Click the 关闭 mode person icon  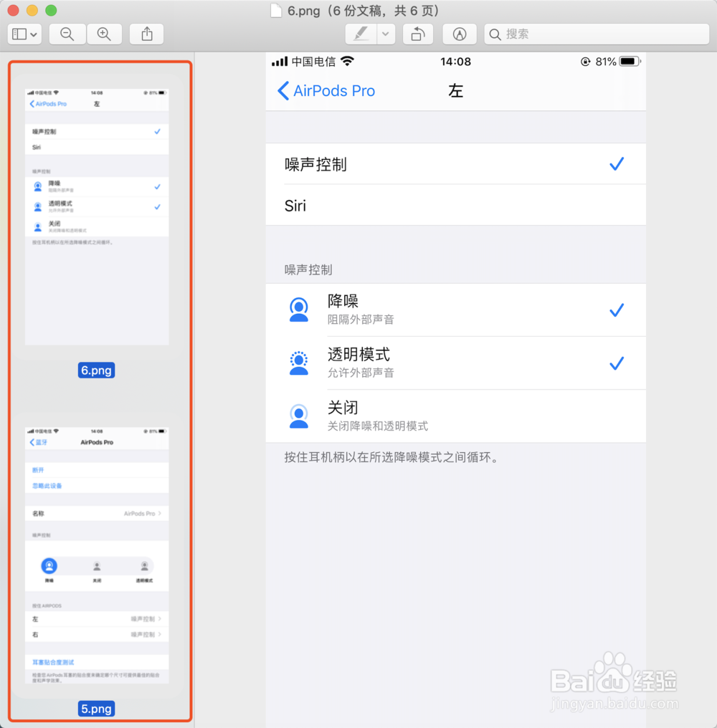pyautogui.click(x=299, y=416)
